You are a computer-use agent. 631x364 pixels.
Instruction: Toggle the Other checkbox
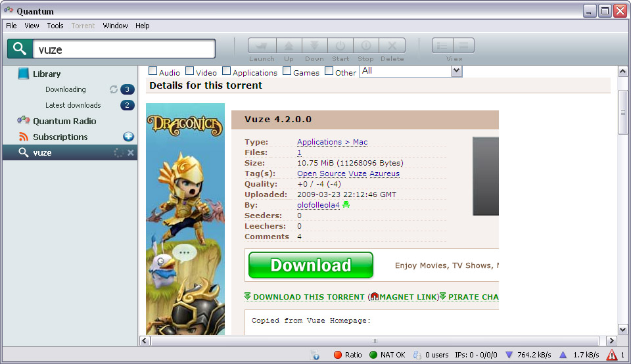tap(329, 71)
